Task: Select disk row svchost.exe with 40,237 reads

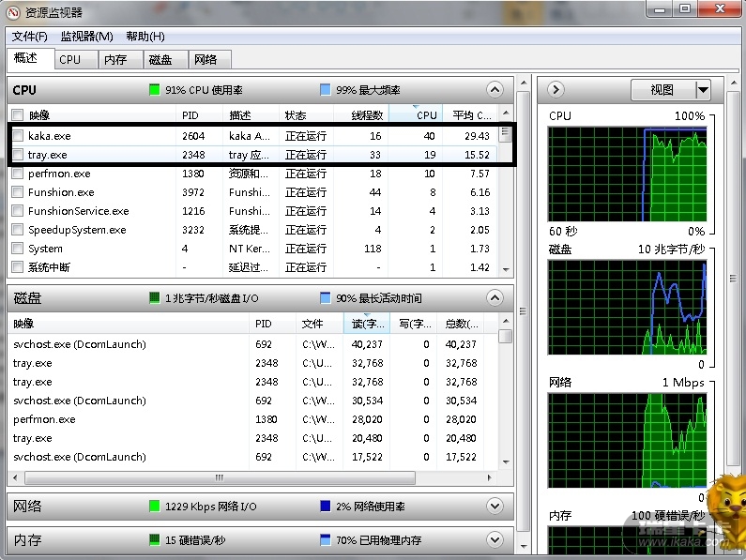Action: coord(253,343)
